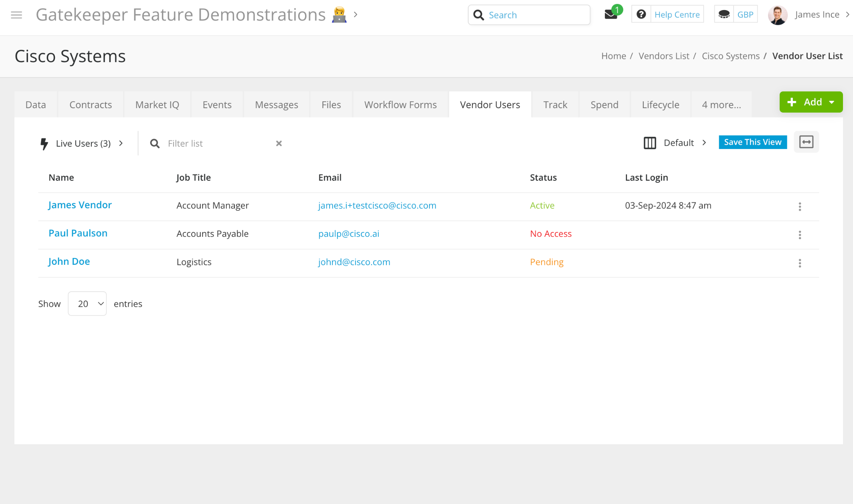The width and height of the screenshot is (853, 504).
Task: Clear the filter list with X icon
Action: 279,143
